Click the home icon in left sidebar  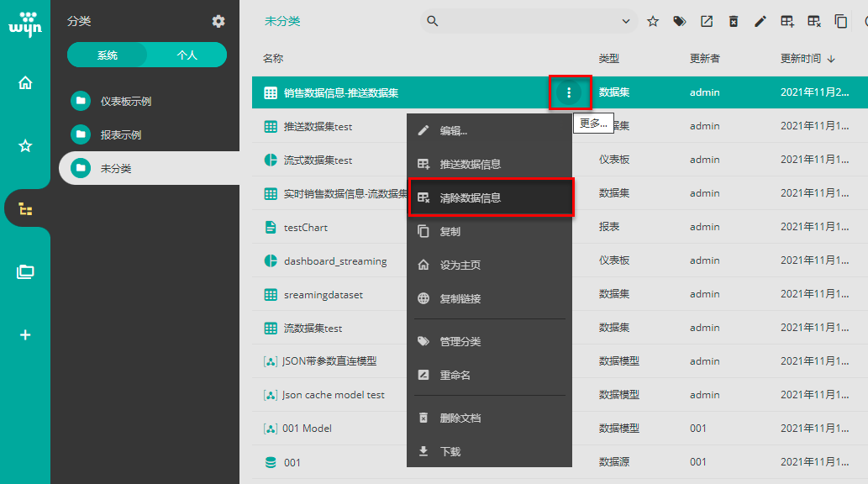25,82
